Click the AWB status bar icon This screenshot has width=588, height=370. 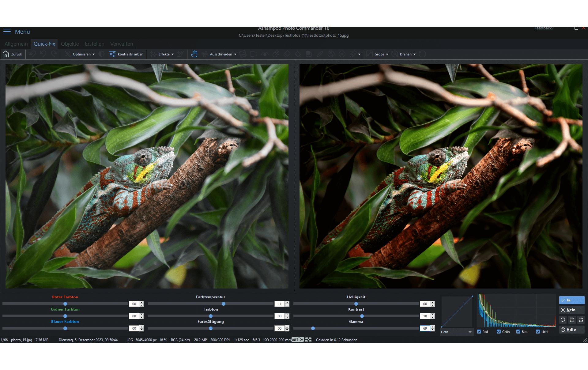click(x=295, y=340)
